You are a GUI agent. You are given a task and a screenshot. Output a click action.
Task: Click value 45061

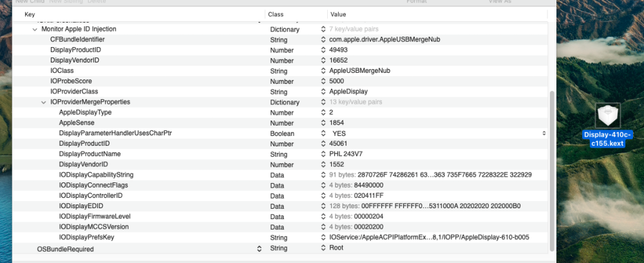click(x=339, y=143)
